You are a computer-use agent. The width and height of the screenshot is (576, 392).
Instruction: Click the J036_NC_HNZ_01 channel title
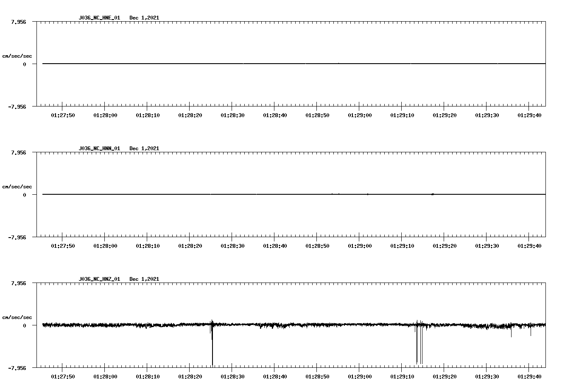click(x=99, y=279)
